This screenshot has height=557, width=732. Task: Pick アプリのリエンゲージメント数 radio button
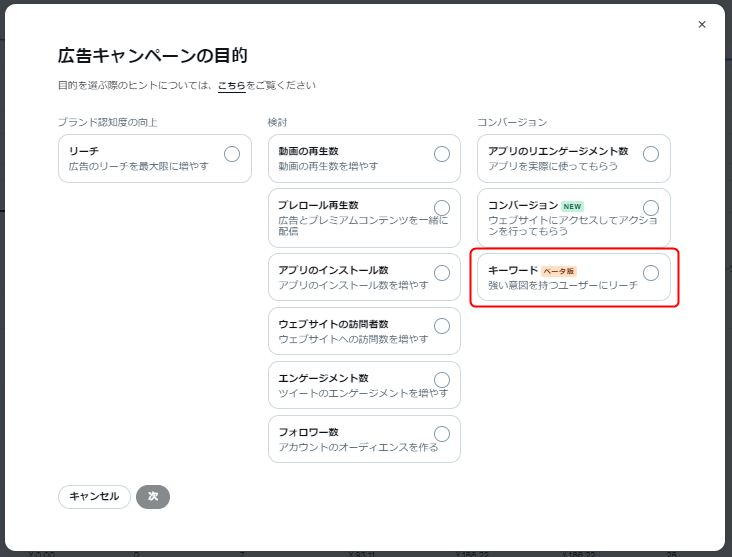651,153
